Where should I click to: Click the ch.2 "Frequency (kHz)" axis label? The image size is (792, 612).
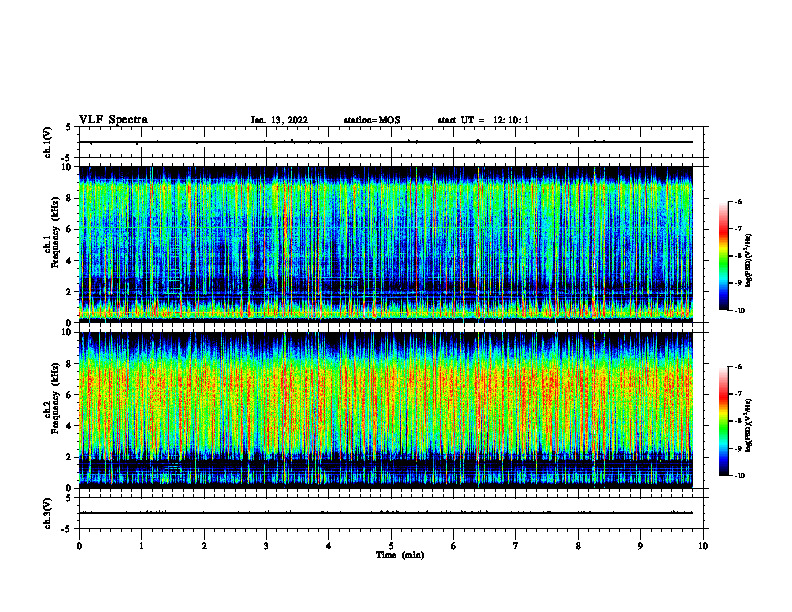click(x=55, y=398)
